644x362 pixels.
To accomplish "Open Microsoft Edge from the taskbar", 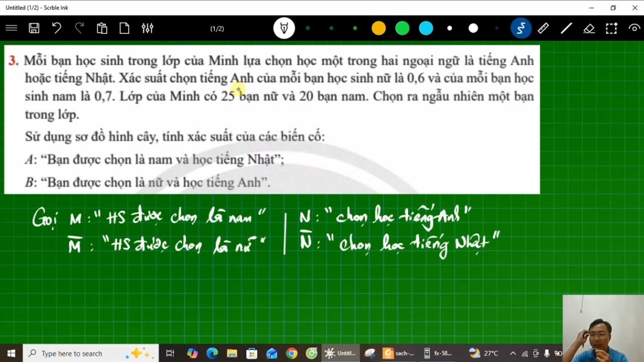I will click(212, 353).
